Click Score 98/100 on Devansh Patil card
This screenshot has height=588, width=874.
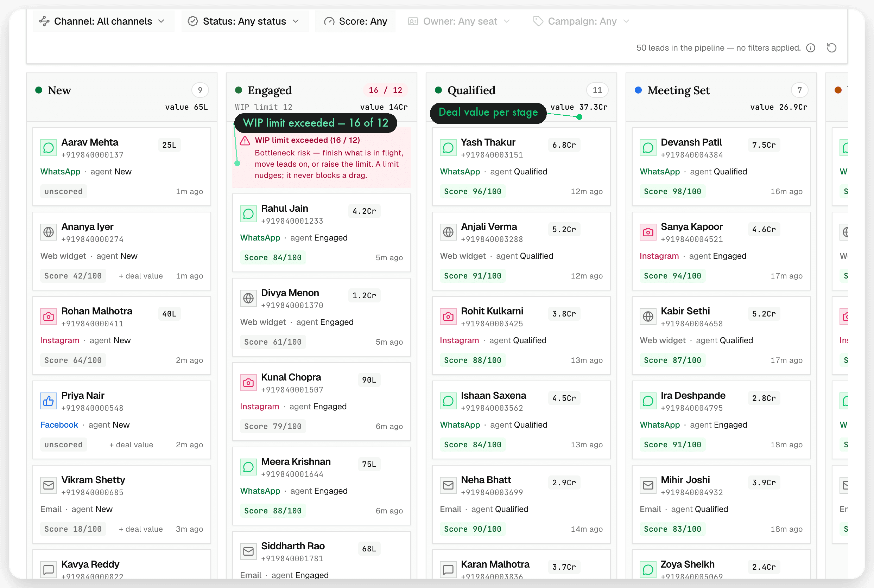click(x=673, y=192)
